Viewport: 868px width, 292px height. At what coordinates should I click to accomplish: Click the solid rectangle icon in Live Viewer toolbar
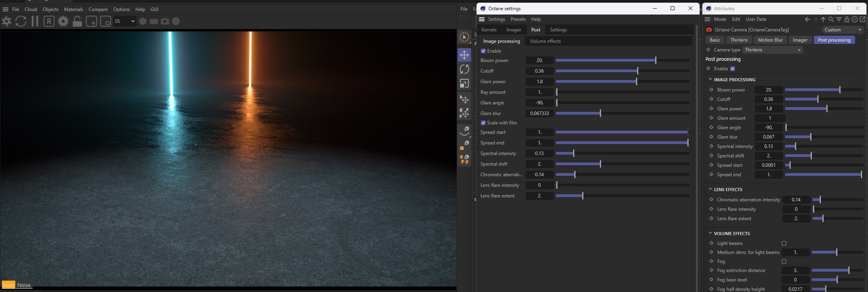tap(154, 21)
